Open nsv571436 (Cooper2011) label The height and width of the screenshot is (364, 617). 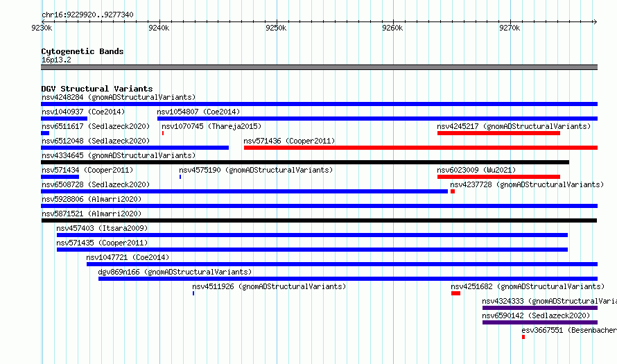289,141
